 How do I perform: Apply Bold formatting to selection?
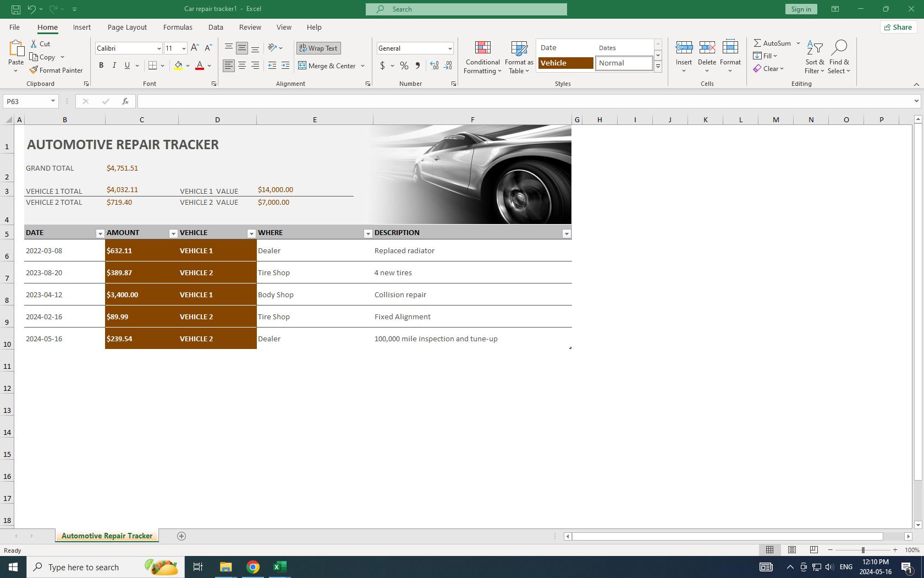tap(101, 66)
